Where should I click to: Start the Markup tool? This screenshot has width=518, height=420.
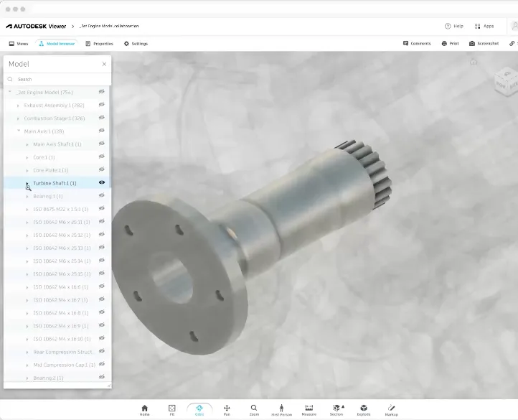click(391, 410)
